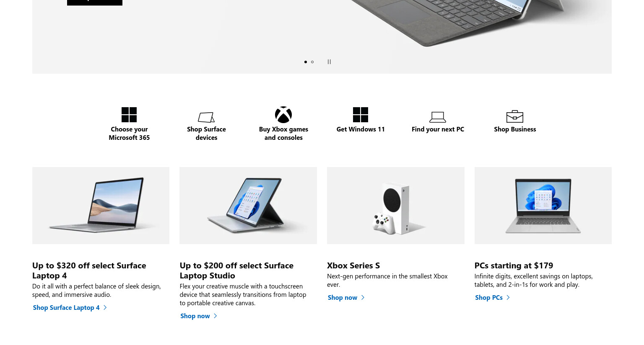Open the Get Windows 11 text label
The image size is (644, 345).
pos(361,129)
